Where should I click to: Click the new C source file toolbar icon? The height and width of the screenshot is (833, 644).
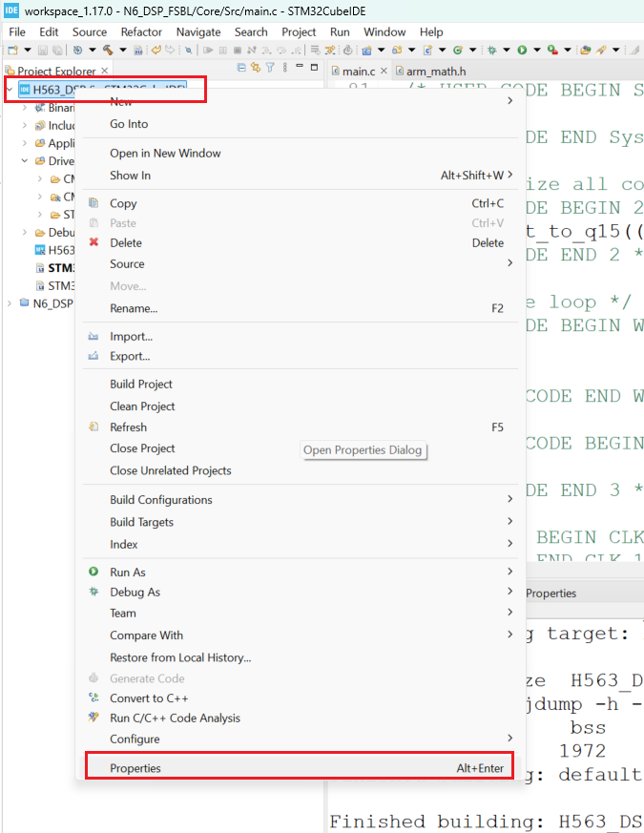(x=427, y=50)
